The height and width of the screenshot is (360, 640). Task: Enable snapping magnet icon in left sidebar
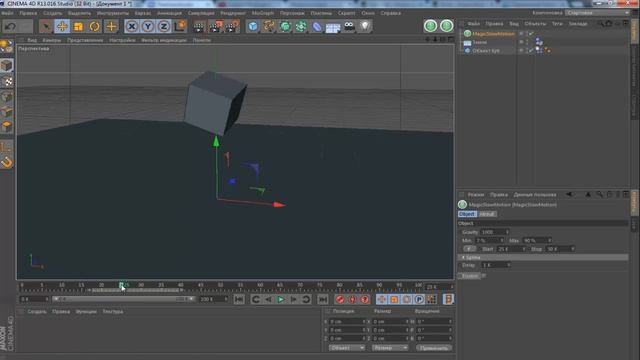tap(7, 162)
